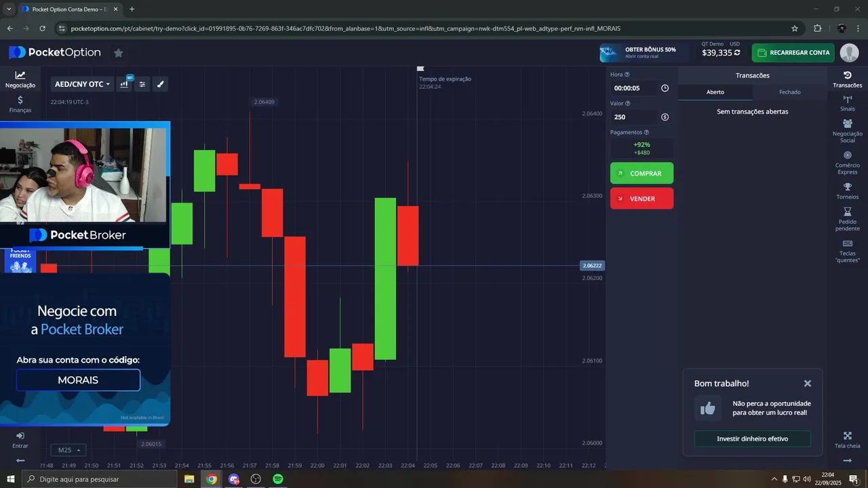Click the Pocket Friends thumbnail
This screenshot has width=868, height=488.
coord(20,261)
